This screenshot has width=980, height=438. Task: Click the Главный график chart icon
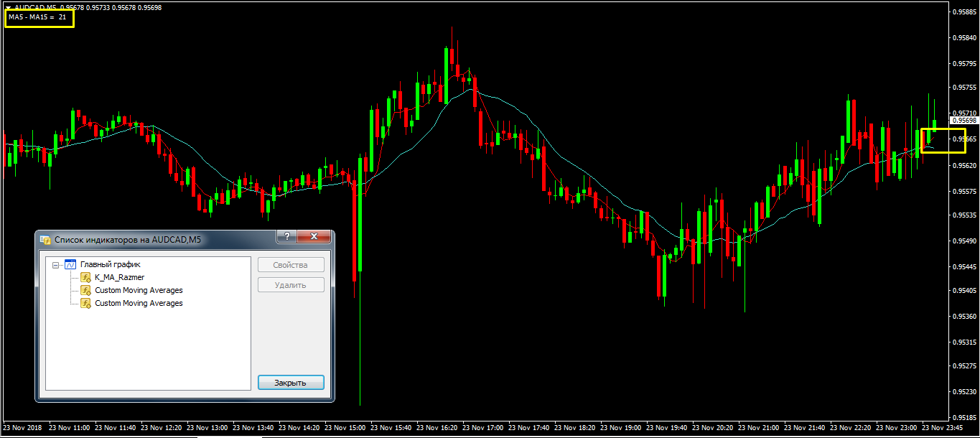tap(70, 265)
